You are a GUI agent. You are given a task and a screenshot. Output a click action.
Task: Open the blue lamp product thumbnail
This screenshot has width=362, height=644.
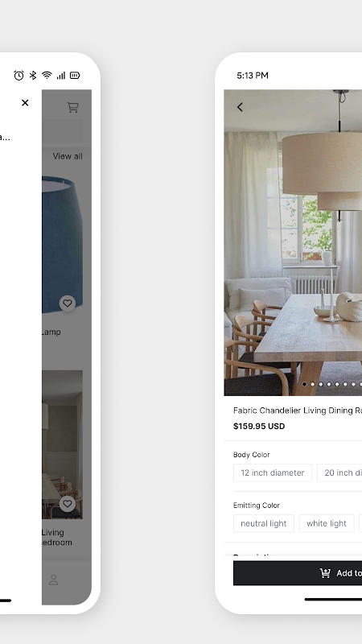click(x=63, y=245)
